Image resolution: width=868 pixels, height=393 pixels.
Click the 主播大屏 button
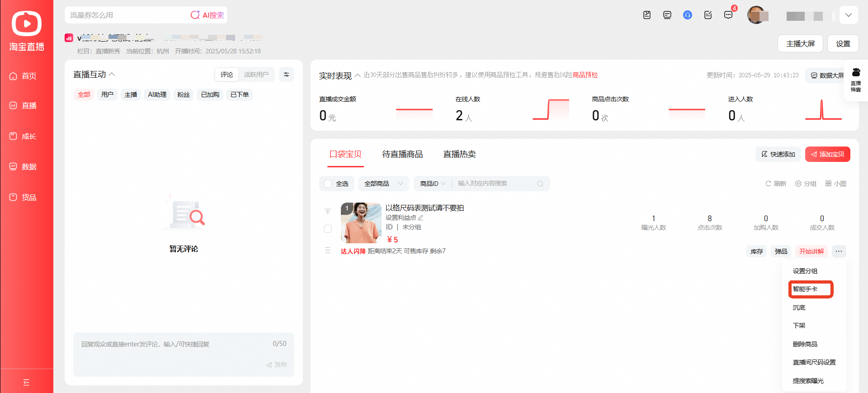[800, 43]
